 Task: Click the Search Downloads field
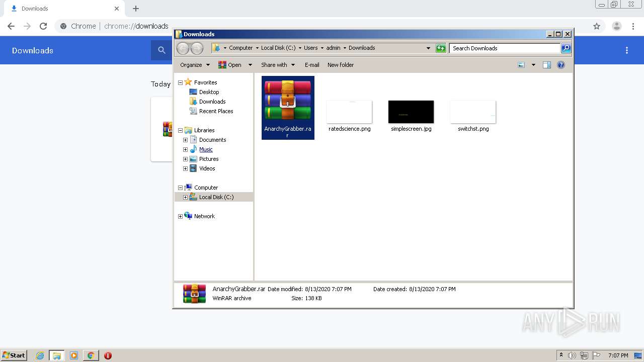pyautogui.click(x=505, y=48)
